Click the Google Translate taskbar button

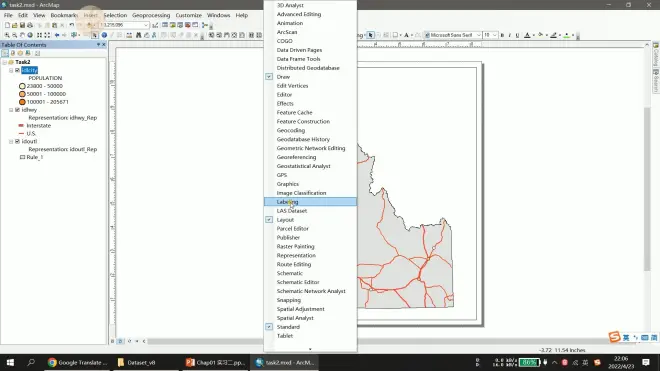tap(77, 363)
